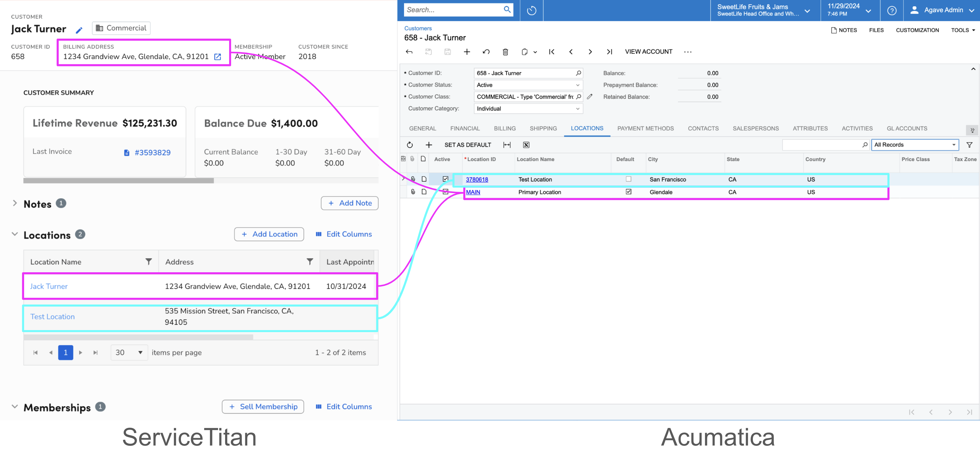Click the Sell Membership button
980x460 pixels.
263,407
